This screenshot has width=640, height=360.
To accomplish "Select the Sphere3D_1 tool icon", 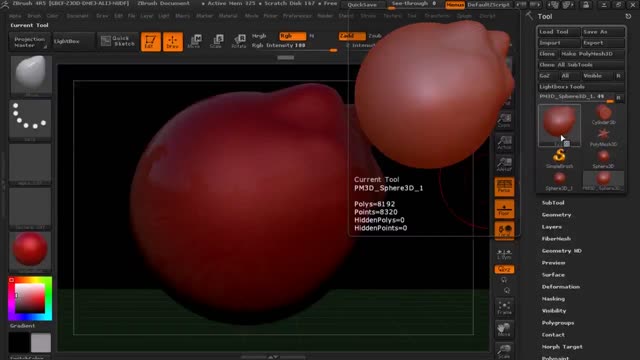I will 559,181.
